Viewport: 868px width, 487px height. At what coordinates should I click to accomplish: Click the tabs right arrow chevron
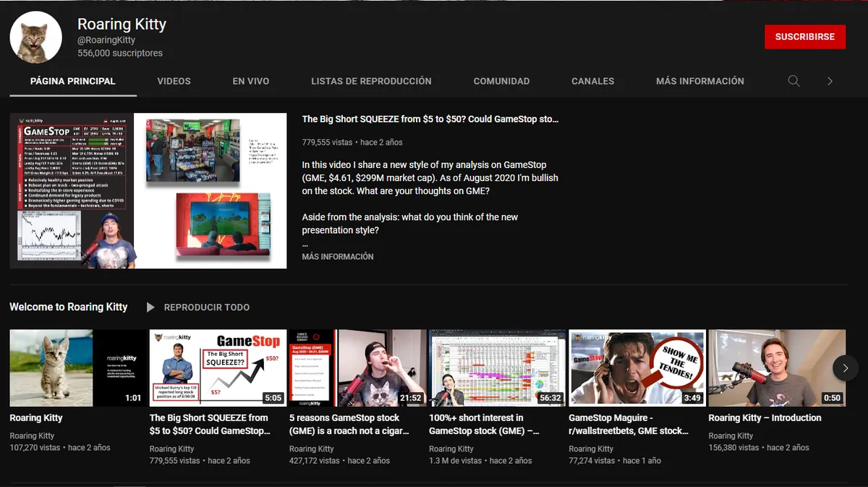[x=830, y=81]
